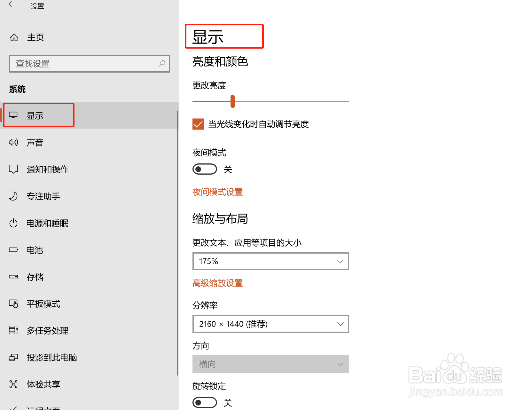
Task: Click 主页 to return home
Action: click(x=35, y=37)
